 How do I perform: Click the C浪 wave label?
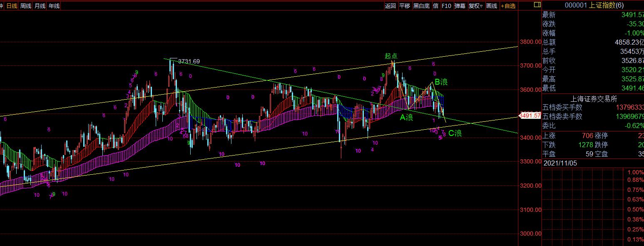455,133
